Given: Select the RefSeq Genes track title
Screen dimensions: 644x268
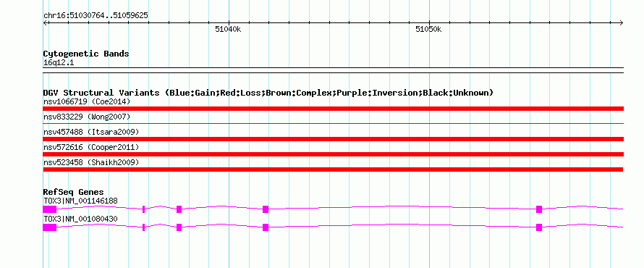Looking at the screenshot, I should tap(74, 192).
